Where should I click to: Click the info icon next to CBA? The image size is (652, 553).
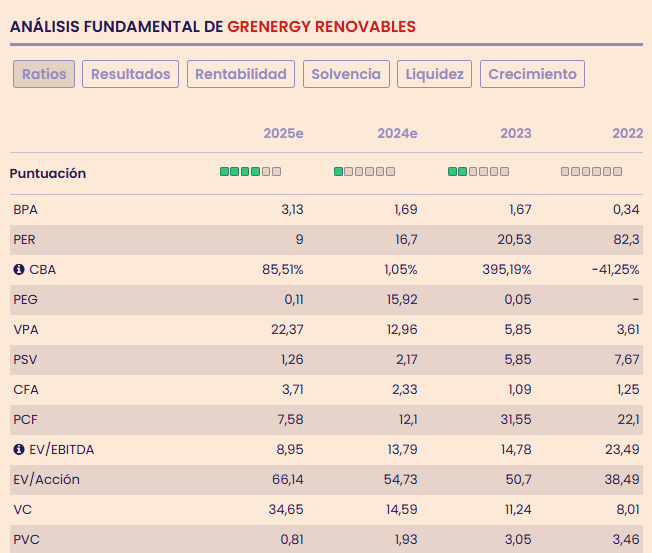[19, 269]
